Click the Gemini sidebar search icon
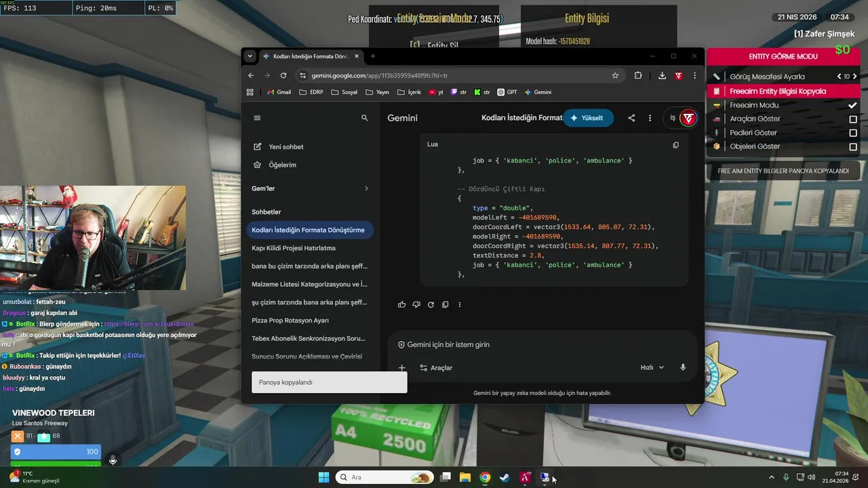Screen dimensions: 868x488 click(364, 118)
